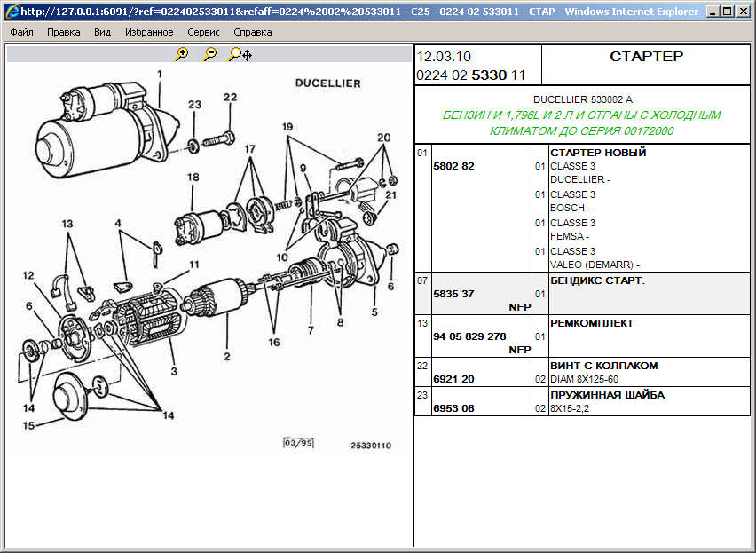Click the VALEO (DEMARR) - variant line
Image resolution: width=756 pixels, height=553 pixels.
point(595,265)
